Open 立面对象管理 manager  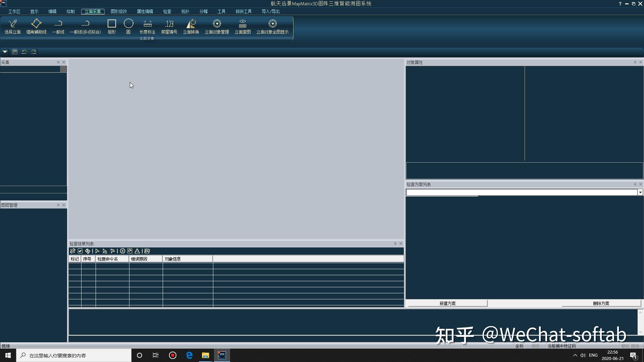(x=217, y=26)
